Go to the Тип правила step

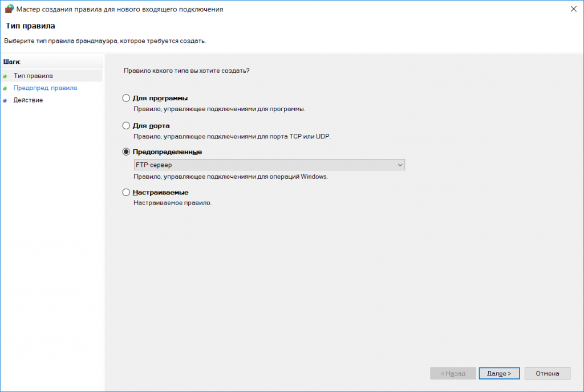click(x=33, y=76)
